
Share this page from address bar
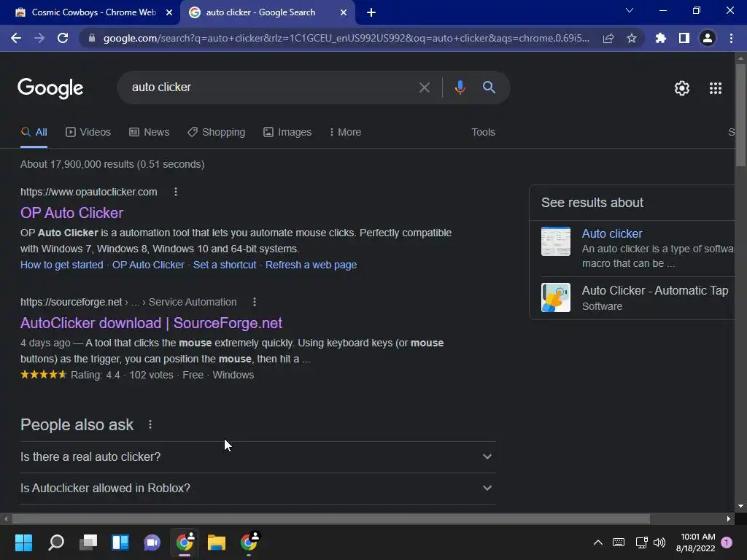(608, 38)
